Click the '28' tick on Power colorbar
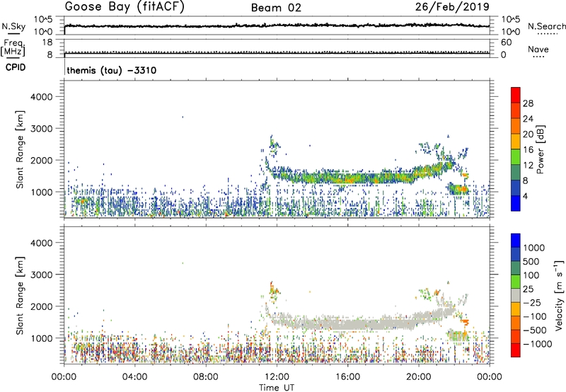This screenshot has width=566, height=392. (528, 103)
